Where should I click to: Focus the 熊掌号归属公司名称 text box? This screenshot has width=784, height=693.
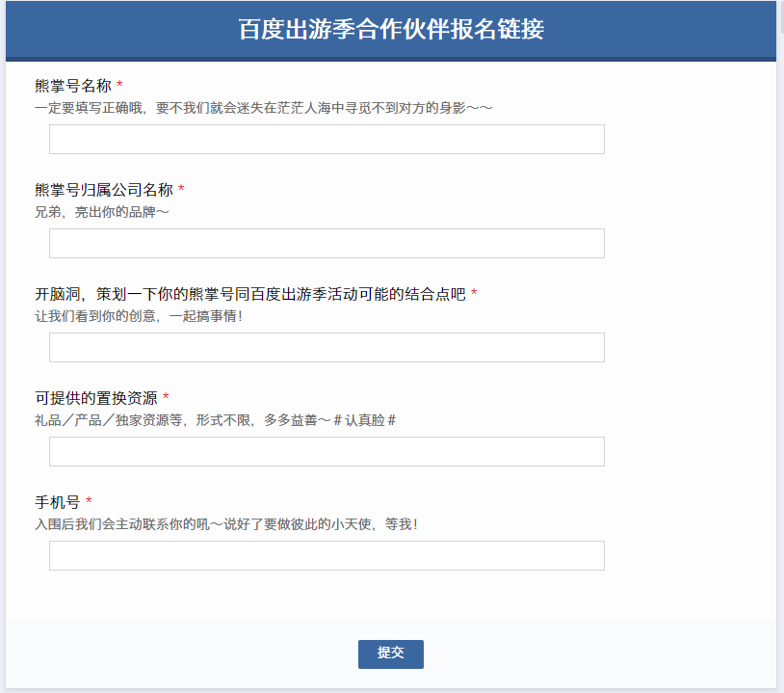click(x=327, y=243)
